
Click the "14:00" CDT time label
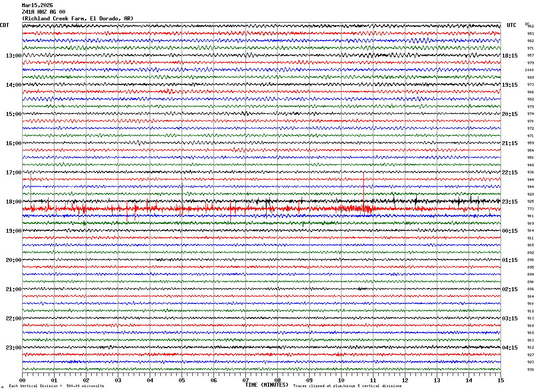pyautogui.click(x=13, y=85)
